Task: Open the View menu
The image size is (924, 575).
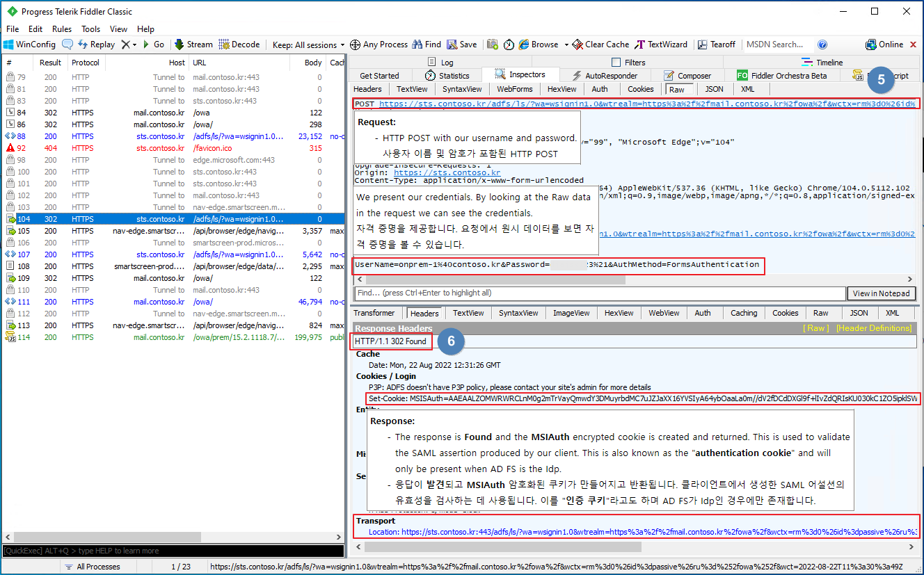Action: 119,29
